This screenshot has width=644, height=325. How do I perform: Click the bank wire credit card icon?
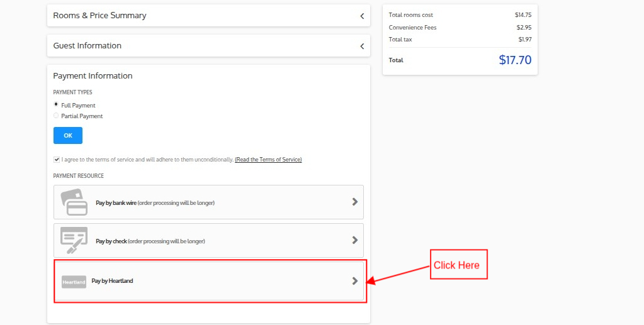(x=74, y=202)
